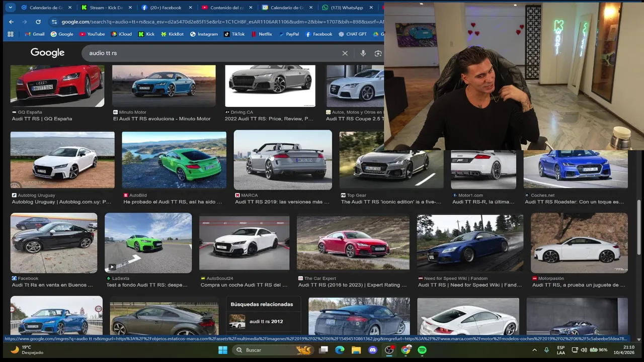
Task: Open the MARCA silver convertible image
Action: (x=283, y=160)
